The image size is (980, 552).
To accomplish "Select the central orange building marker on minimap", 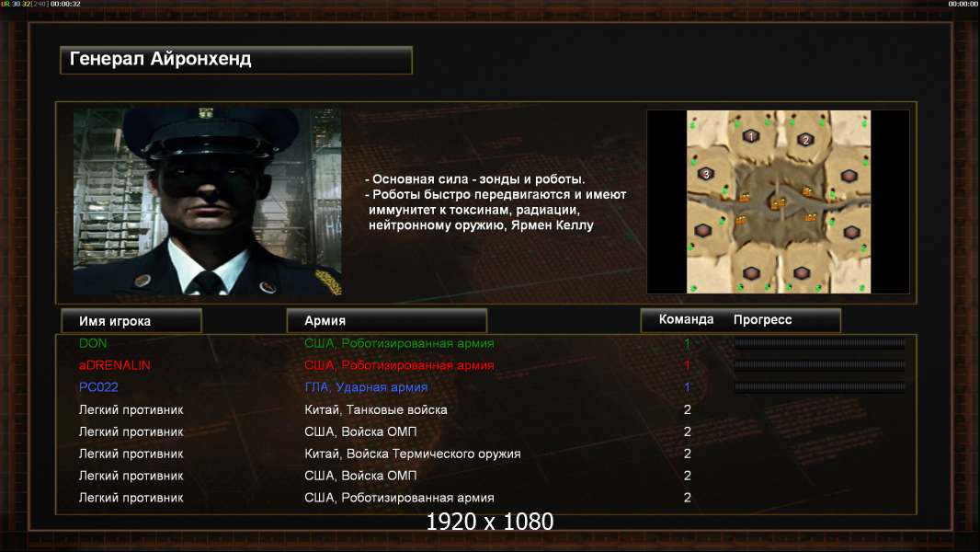I will point(777,203).
